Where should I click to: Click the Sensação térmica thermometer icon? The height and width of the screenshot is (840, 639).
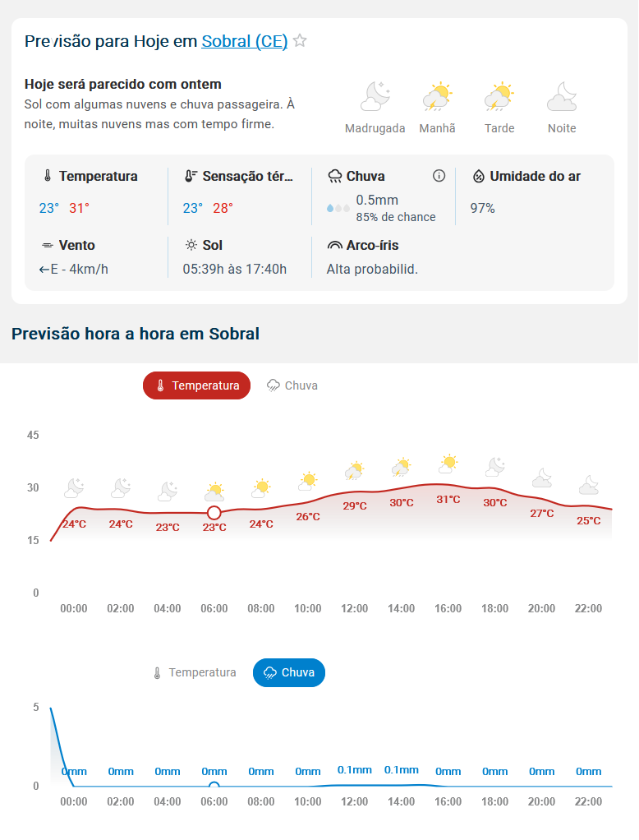point(191,176)
